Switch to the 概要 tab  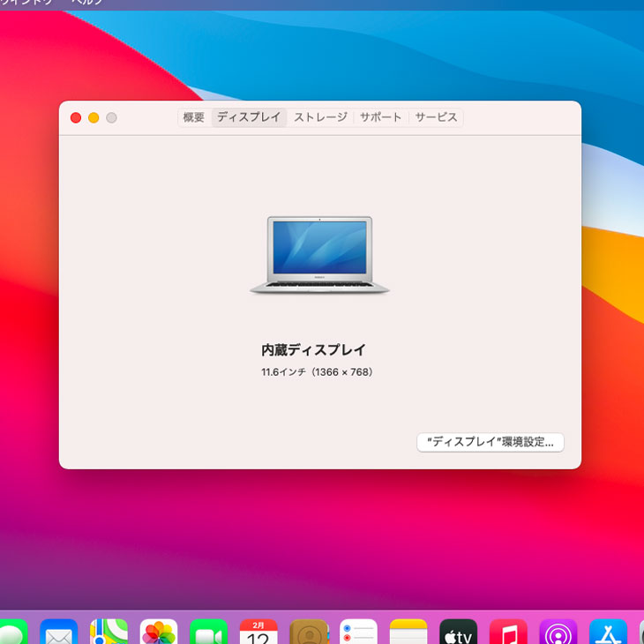point(193,117)
